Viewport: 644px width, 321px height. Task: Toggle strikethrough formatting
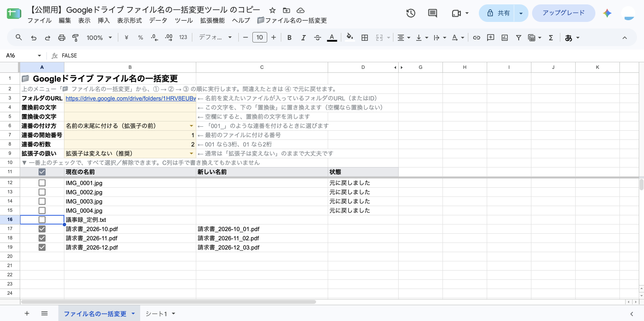tap(318, 38)
